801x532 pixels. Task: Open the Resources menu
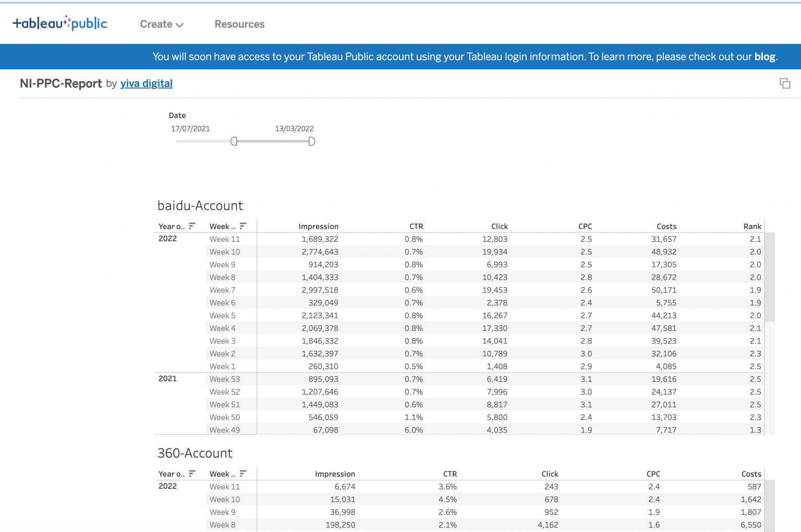click(239, 24)
